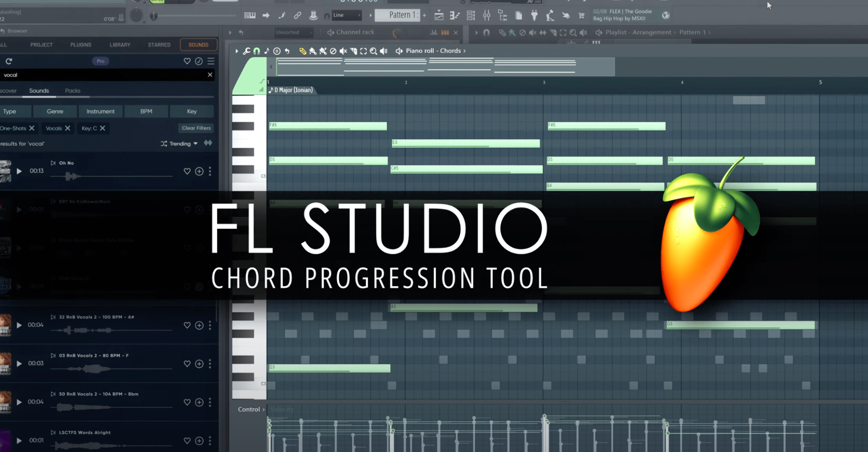
Task: Click the stamp icon in main toolbar
Action: coord(313,15)
